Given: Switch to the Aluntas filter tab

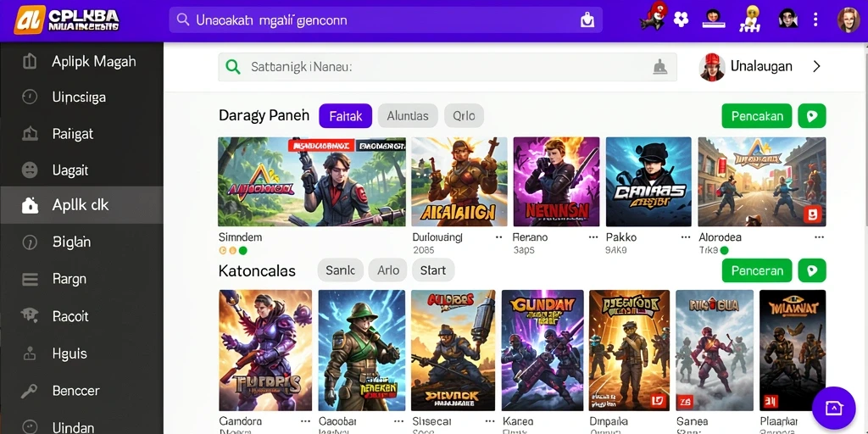Looking at the screenshot, I should click(408, 116).
